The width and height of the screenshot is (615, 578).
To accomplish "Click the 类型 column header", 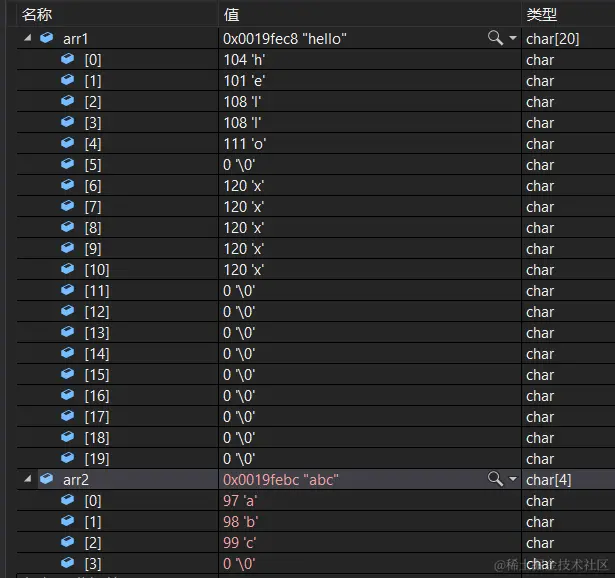I will click(x=542, y=15).
